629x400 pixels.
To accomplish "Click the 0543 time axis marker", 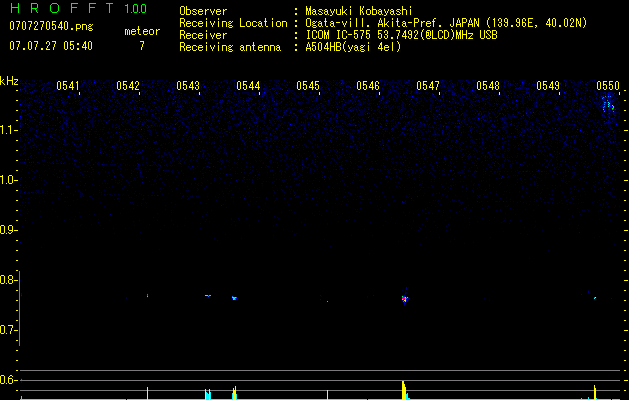I will [188, 86].
